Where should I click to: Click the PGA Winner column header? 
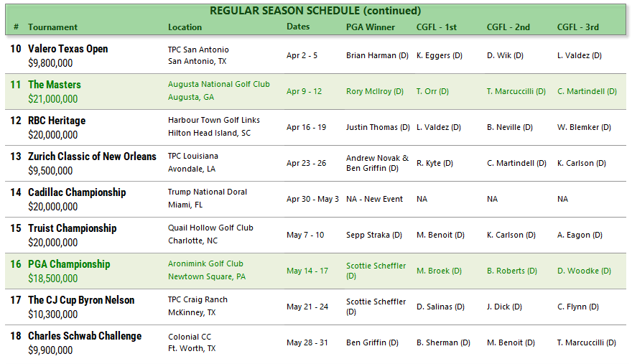tap(371, 27)
